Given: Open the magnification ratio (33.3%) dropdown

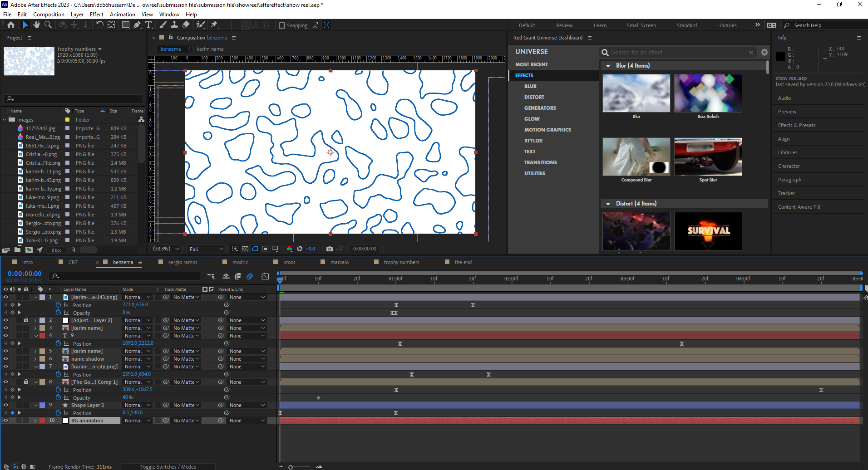Looking at the screenshot, I should click(x=166, y=249).
